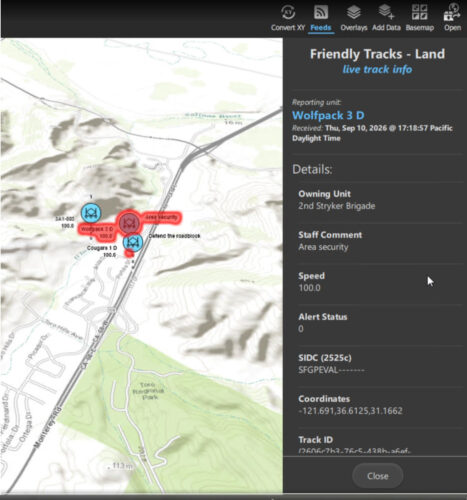Select the red highlighted Wolfpack 3 D symbol
This screenshot has width=467, height=500.
tap(129, 222)
